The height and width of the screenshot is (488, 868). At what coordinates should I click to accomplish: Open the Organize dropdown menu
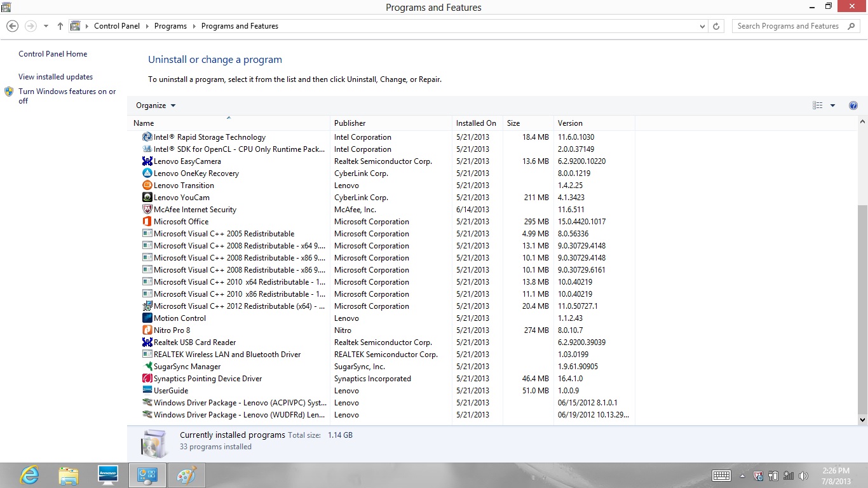[156, 105]
